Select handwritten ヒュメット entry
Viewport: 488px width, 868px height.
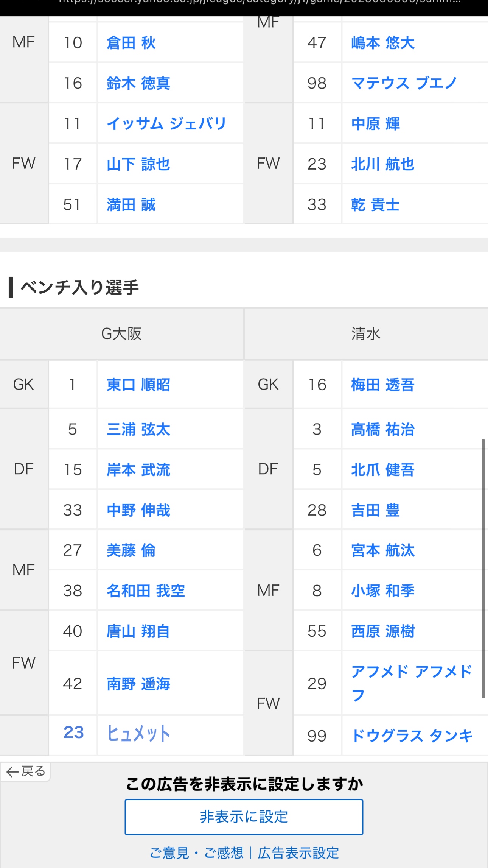[138, 733]
